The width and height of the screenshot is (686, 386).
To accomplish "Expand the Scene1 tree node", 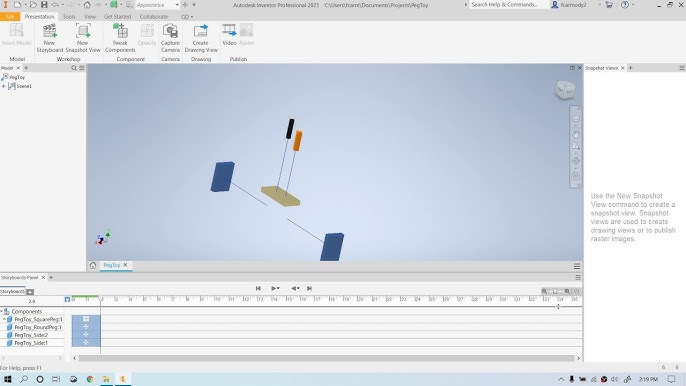I will pos(4,86).
